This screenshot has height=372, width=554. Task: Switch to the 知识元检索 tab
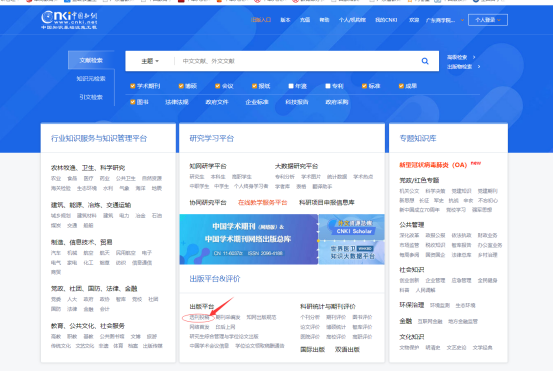(91, 78)
